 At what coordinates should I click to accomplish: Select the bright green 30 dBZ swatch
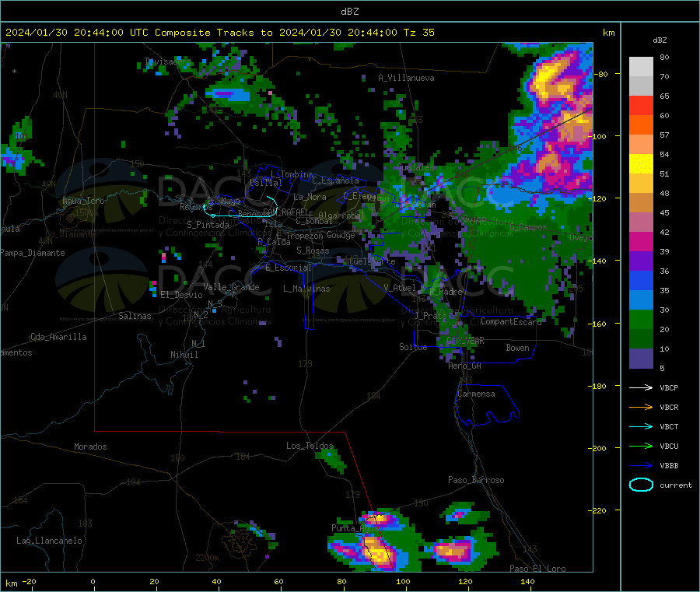click(x=641, y=319)
